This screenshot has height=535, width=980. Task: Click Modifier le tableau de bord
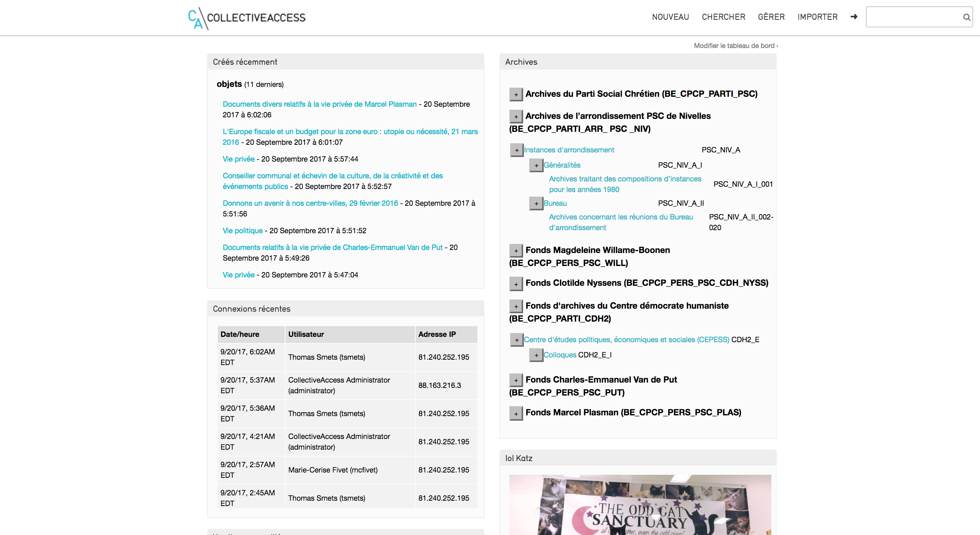point(736,46)
